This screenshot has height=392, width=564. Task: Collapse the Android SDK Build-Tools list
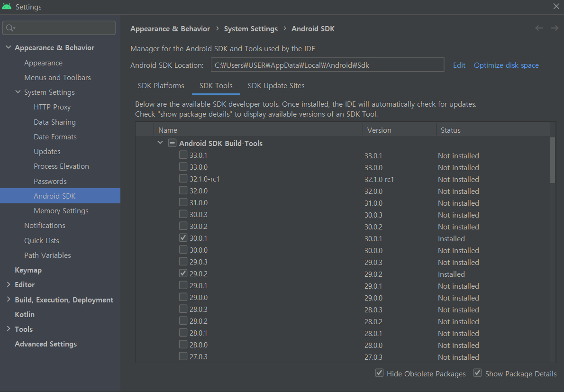[160, 143]
